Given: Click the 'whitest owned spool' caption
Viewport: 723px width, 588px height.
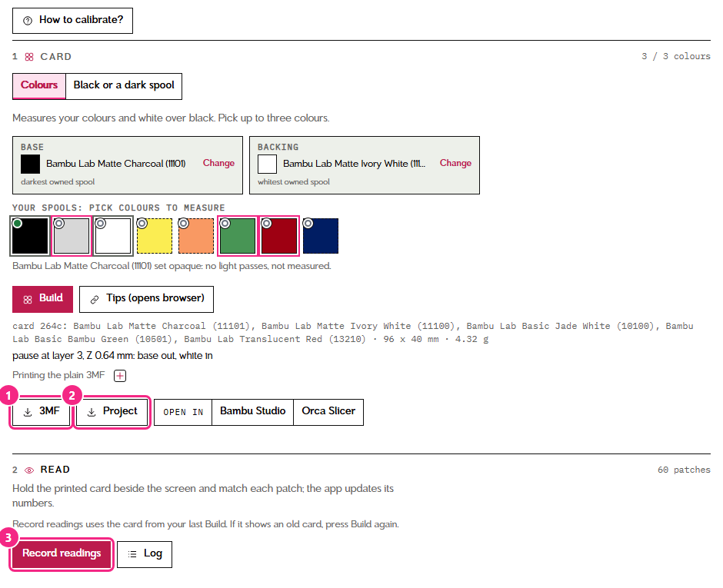Looking at the screenshot, I should 294,182.
